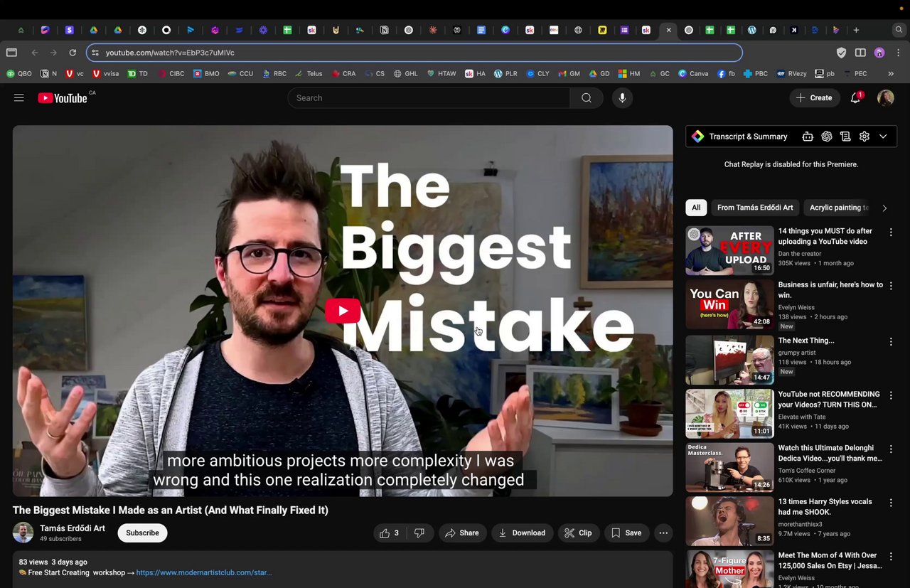Open the robot icon in Transcript & Summary

[808, 137]
